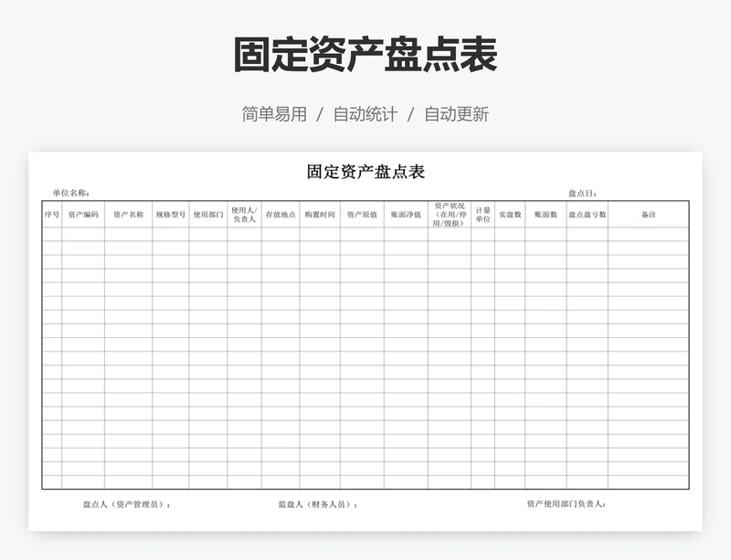The image size is (731, 560).
Task: Click the 自动更新 subtitle text
Action: pyautogui.click(x=456, y=114)
